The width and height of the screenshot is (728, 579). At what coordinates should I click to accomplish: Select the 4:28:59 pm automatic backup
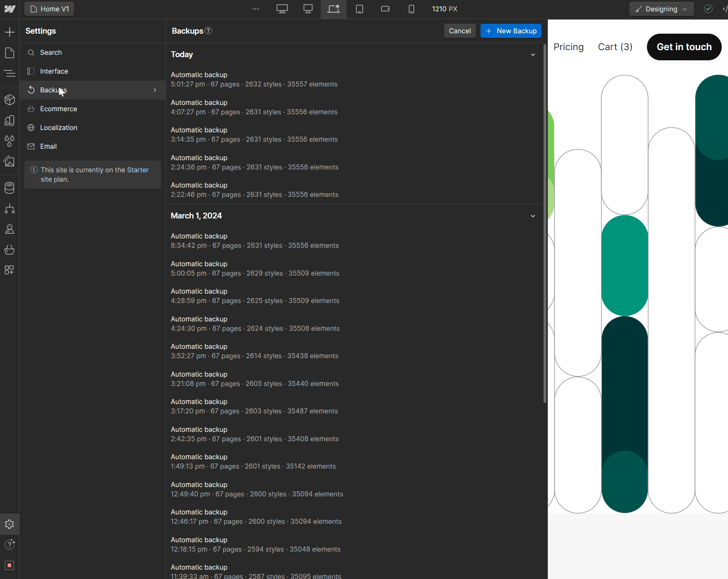(354, 296)
